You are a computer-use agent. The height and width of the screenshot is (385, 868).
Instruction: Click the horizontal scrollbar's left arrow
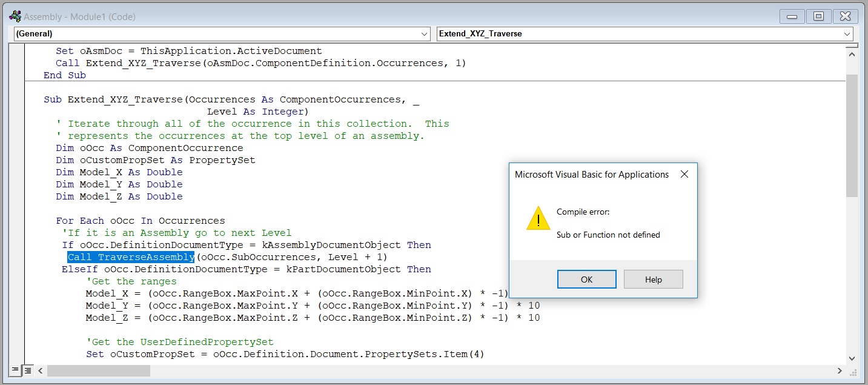point(40,370)
